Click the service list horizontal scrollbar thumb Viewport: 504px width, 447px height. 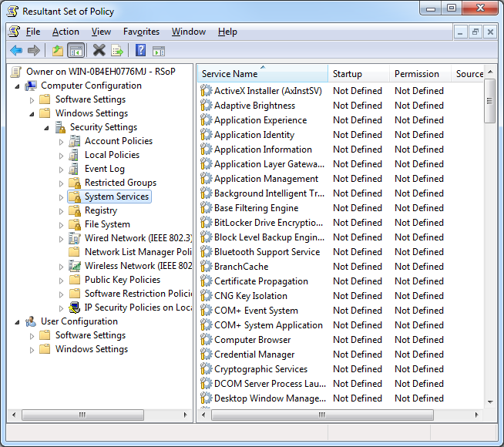pyautogui.click(x=322, y=415)
